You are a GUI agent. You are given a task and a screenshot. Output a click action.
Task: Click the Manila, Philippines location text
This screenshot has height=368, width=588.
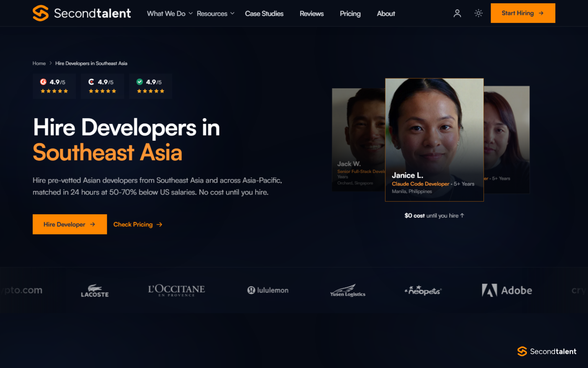[x=412, y=191]
